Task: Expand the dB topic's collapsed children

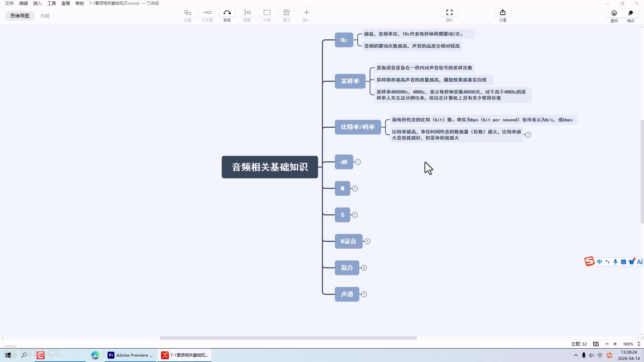Action: click(358, 162)
